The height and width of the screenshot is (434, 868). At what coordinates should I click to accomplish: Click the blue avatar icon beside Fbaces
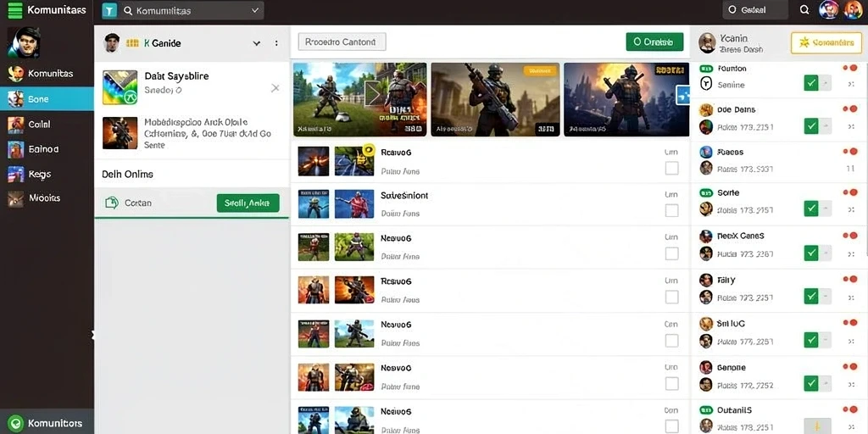coord(706,152)
